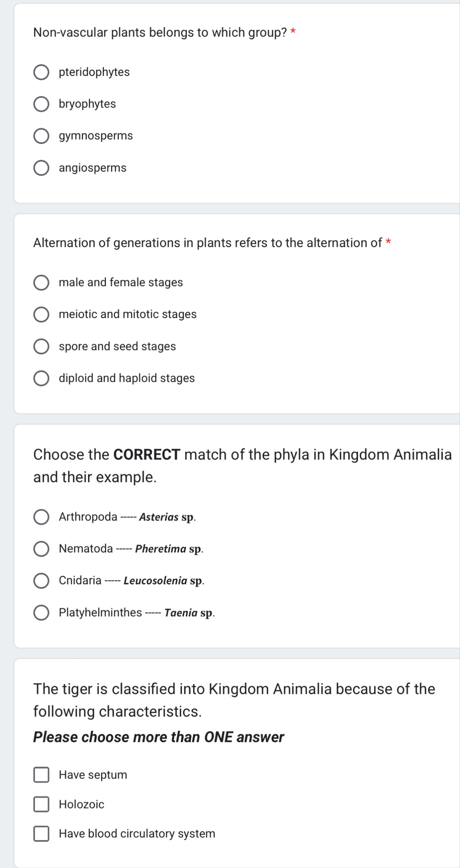Select "male and female stages"
460x868 pixels.
42,283
